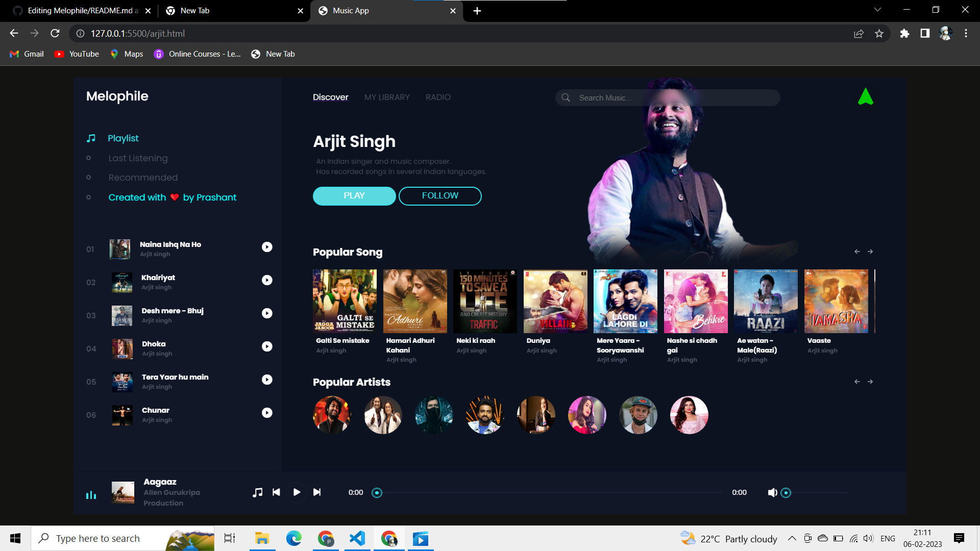The height and width of the screenshot is (551, 980).
Task: Open the RADIO tab
Action: [438, 97]
